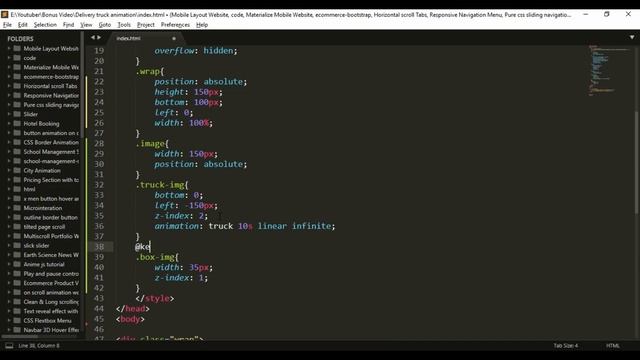Click Line 38, Column 8 status text
Viewport: 640px width, 360px height.
(x=39, y=346)
